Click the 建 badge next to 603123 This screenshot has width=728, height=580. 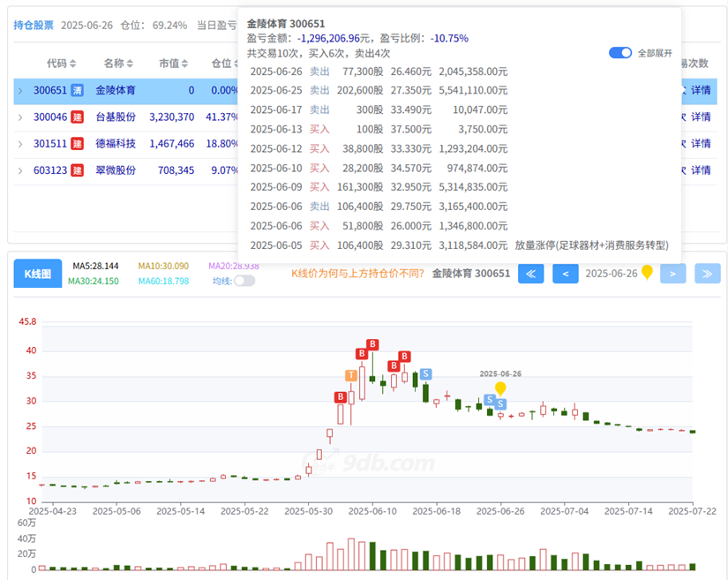coord(77,170)
